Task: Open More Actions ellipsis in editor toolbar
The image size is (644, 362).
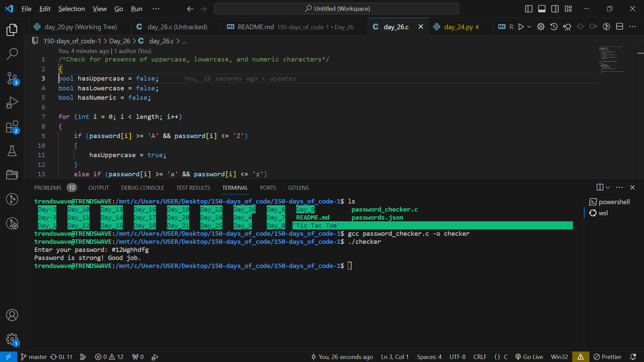Action: (632, 26)
